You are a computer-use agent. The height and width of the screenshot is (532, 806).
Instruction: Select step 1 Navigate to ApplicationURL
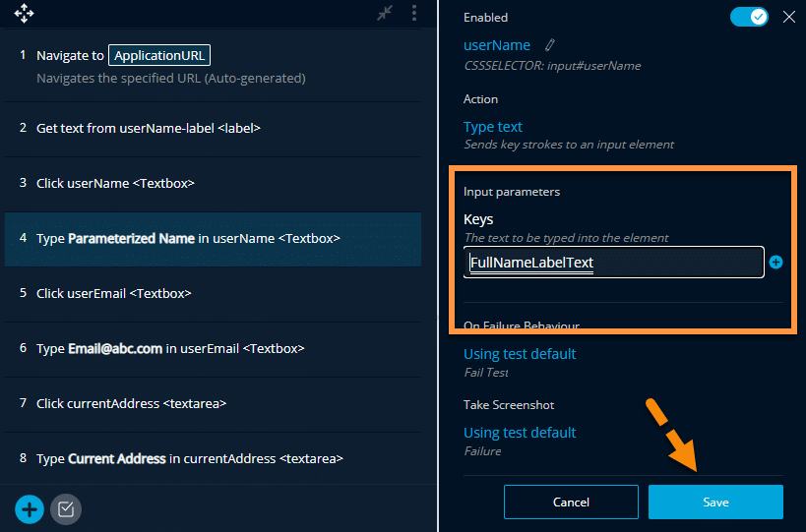click(x=213, y=66)
